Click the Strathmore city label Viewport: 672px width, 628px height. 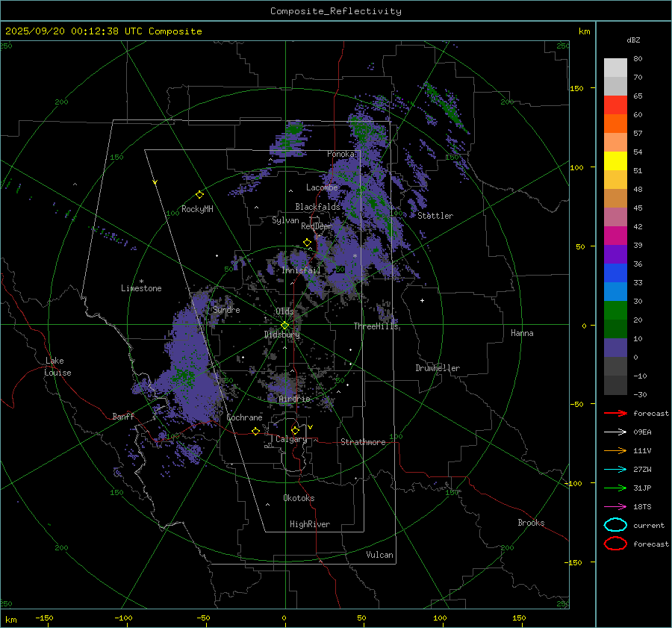point(363,442)
